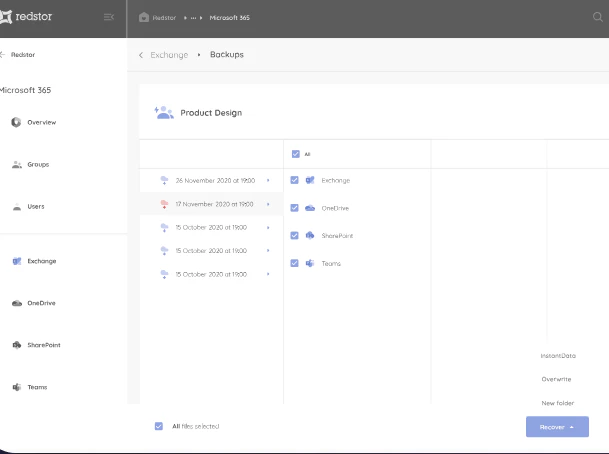Uncheck the Exchange checkbox

[294, 180]
